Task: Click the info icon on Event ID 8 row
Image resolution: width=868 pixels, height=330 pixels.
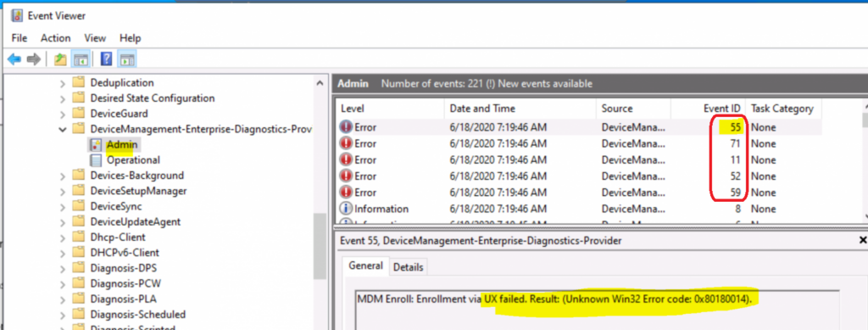Action: click(x=346, y=209)
